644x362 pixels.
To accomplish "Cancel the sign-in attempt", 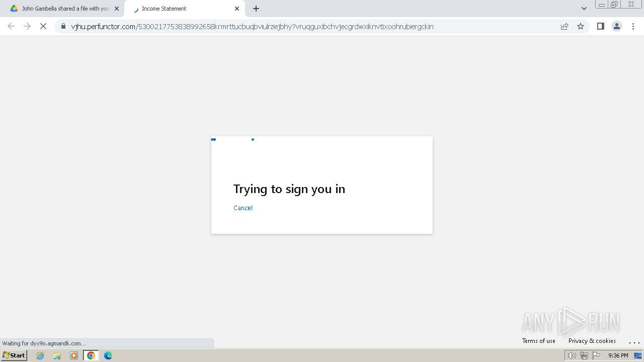I will click(x=243, y=208).
